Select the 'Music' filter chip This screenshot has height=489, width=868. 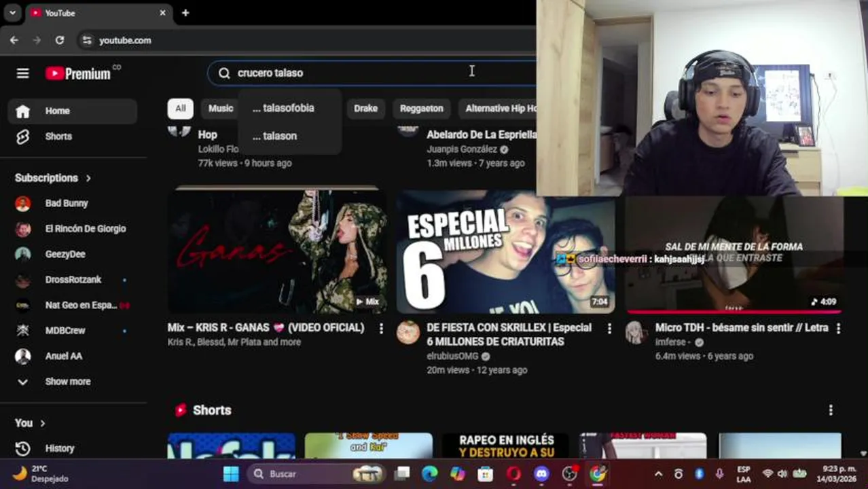point(220,108)
